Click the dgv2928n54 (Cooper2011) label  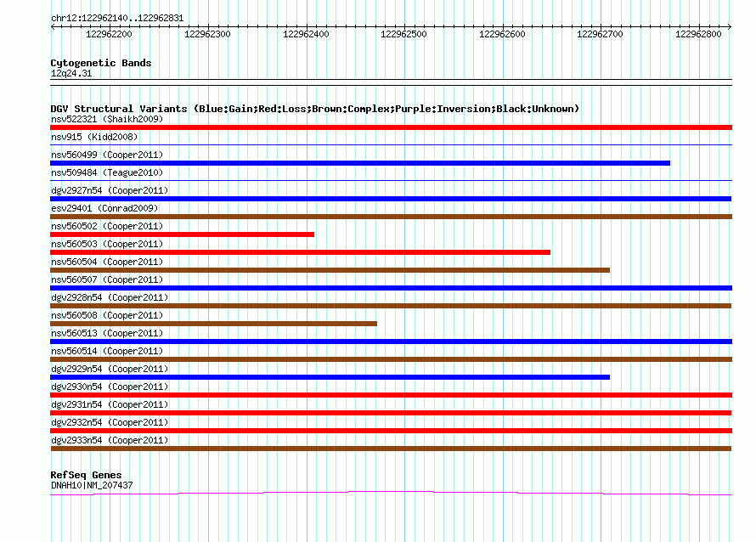(x=110, y=297)
